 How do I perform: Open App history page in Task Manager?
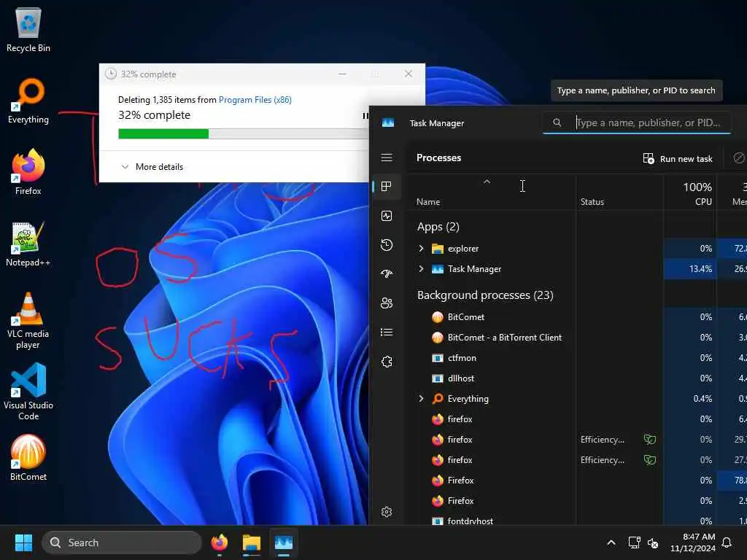point(387,245)
